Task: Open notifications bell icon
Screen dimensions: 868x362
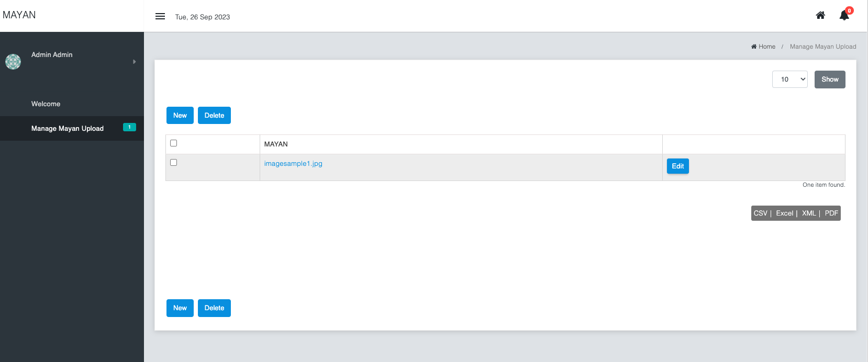Action: point(844,16)
